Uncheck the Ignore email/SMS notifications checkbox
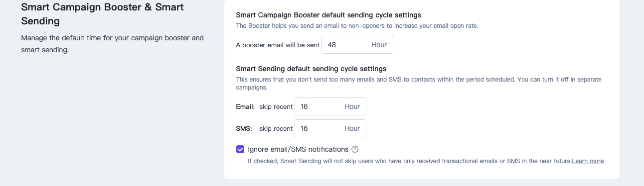Image resolution: width=644 pixels, height=186 pixels. point(240,149)
